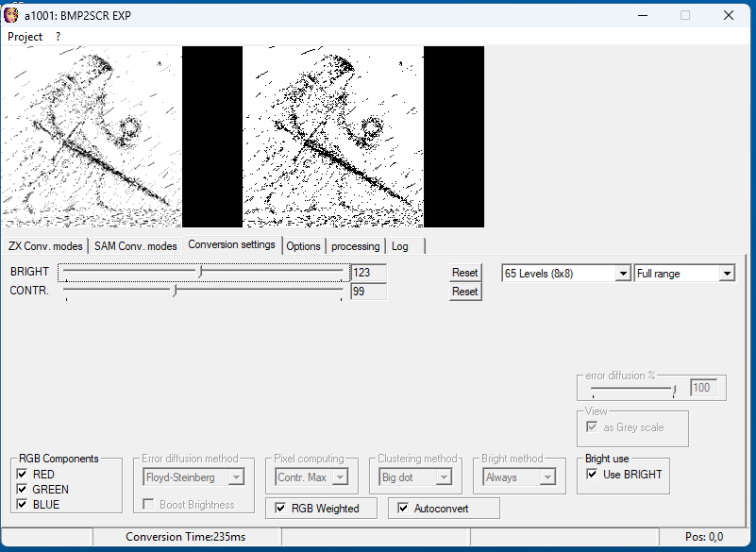Click the BMP2SCR application icon in title bar

pyautogui.click(x=11, y=15)
